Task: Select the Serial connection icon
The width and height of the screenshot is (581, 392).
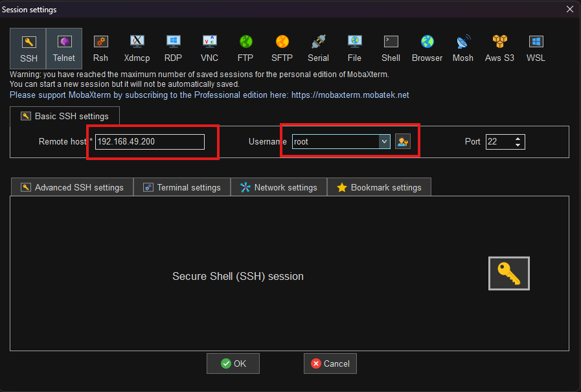Action: (x=318, y=49)
